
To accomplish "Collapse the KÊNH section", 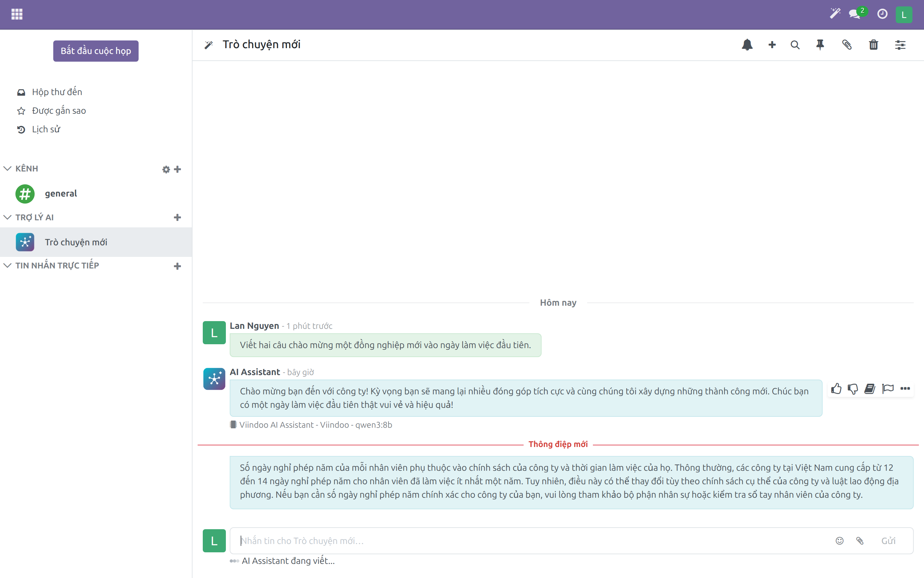I will [x=7, y=169].
